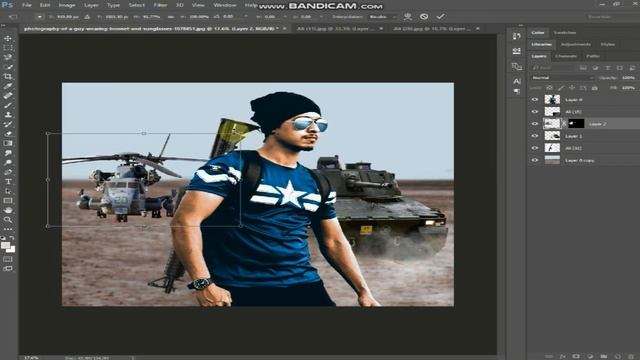This screenshot has width=640, height=360.
Task: Switch to the A6 (15).jpg document tab
Action: (336, 29)
